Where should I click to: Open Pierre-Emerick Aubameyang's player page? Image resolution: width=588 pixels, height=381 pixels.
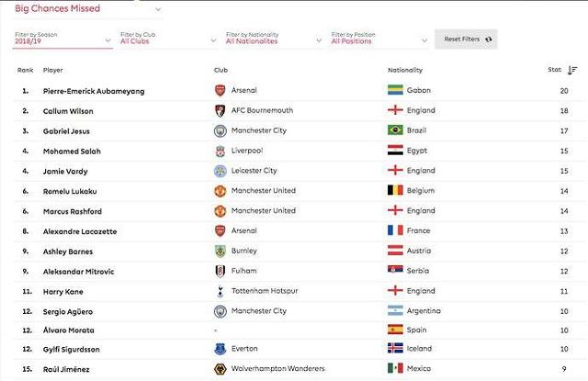pyautogui.click(x=94, y=91)
